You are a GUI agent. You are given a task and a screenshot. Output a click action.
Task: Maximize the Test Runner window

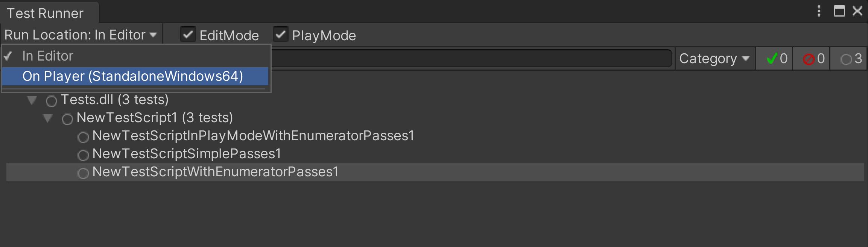[x=839, y=11]
